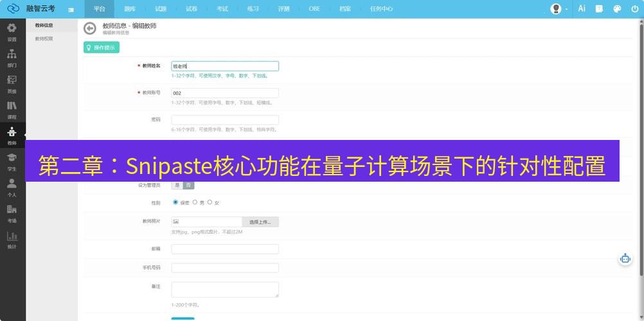Switch to the 题库 top tab
The width and height of the screenshot is (644, 321).
pos(130,9)
